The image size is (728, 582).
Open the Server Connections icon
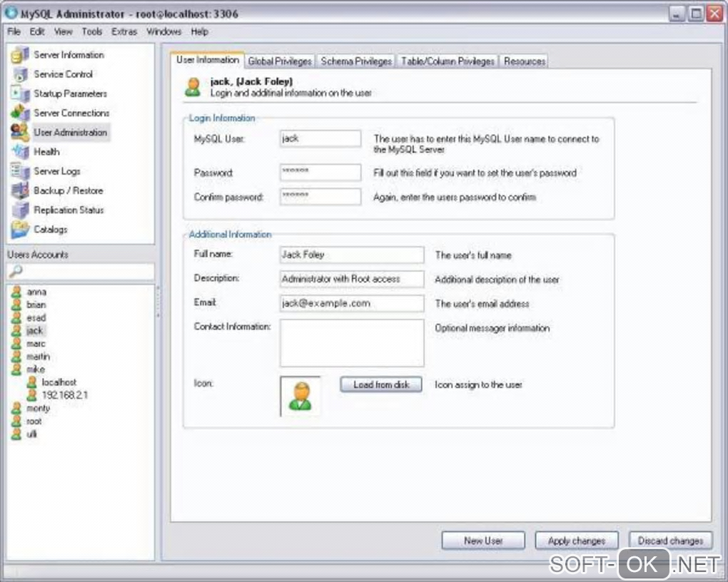coord(19,113)
